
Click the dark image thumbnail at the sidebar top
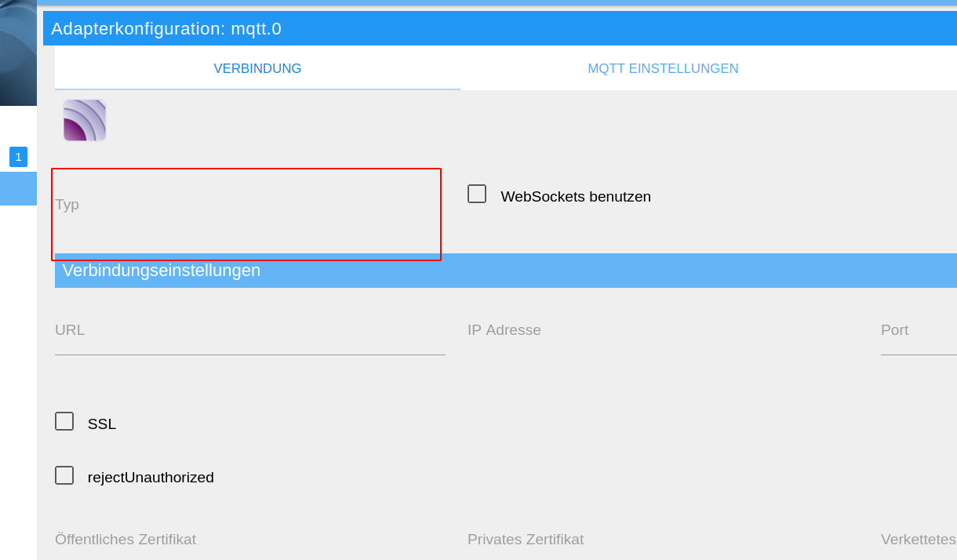click(x=18, y=53)
